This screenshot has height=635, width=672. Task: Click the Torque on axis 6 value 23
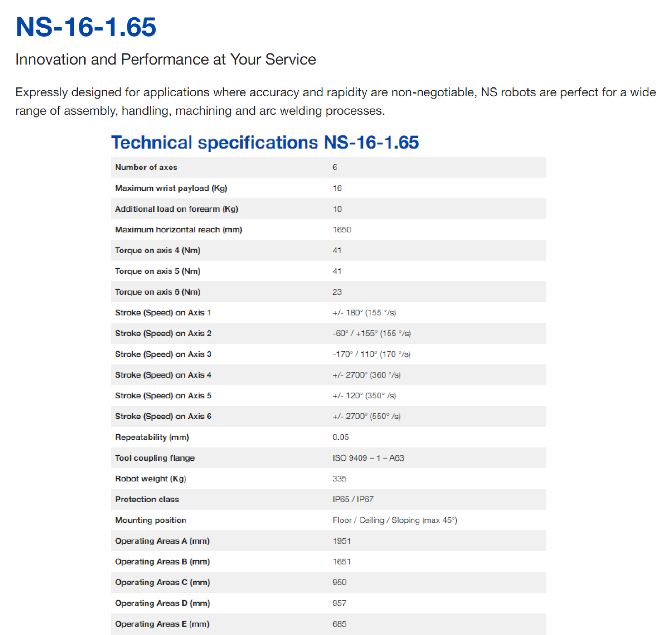[x=337, y=292]
